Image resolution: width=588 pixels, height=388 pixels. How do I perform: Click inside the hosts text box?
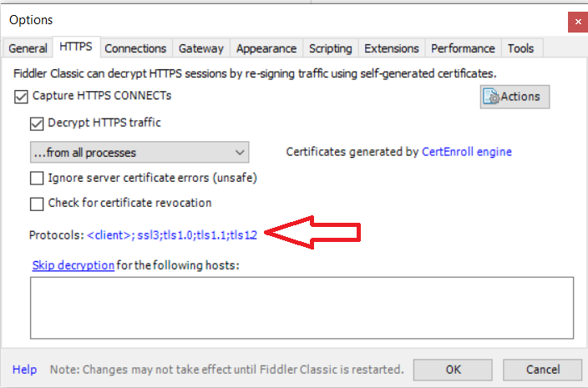(x=302, y=308)
